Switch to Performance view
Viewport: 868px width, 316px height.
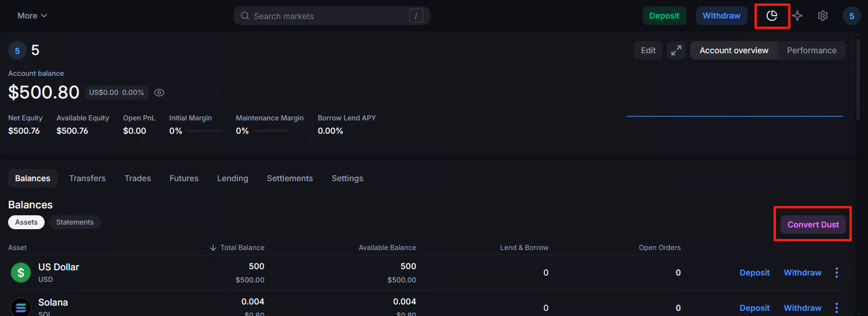[x=811, y=50]
